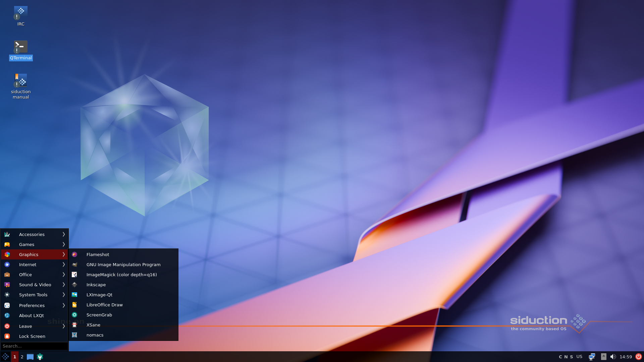This screenshot has height=362, width=644.
Task: Toggle the Caps Lock C indicator
Action: click(x=560, y=357)
